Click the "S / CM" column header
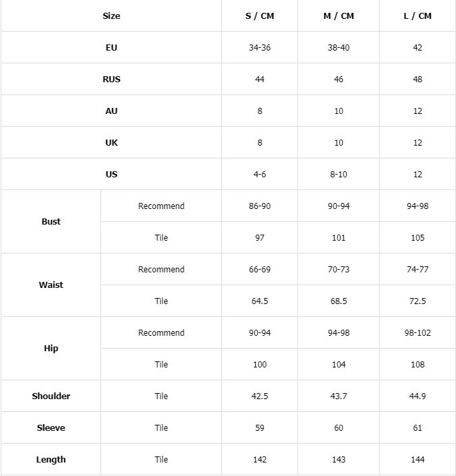The width and height of the screenshot is (456, 476). click(x=260, y=16)
